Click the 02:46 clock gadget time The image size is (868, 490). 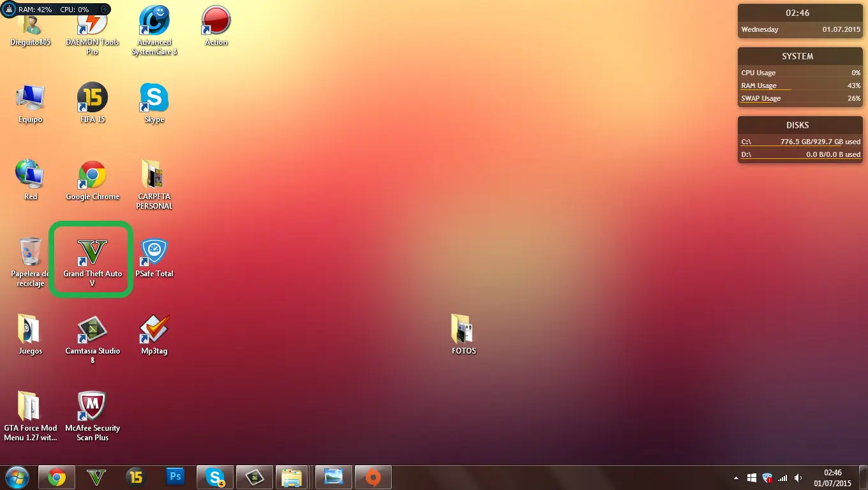pyautogui.click(x=798, y=13)
